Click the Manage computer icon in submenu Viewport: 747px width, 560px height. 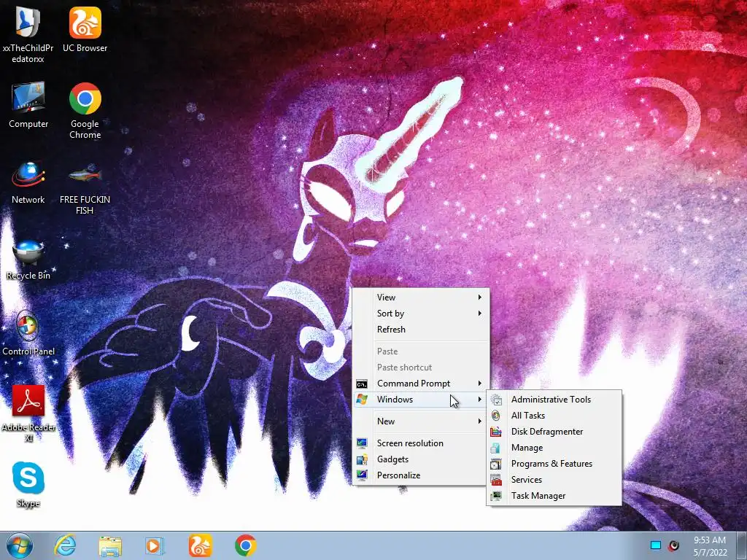click(x=496, y=448)
